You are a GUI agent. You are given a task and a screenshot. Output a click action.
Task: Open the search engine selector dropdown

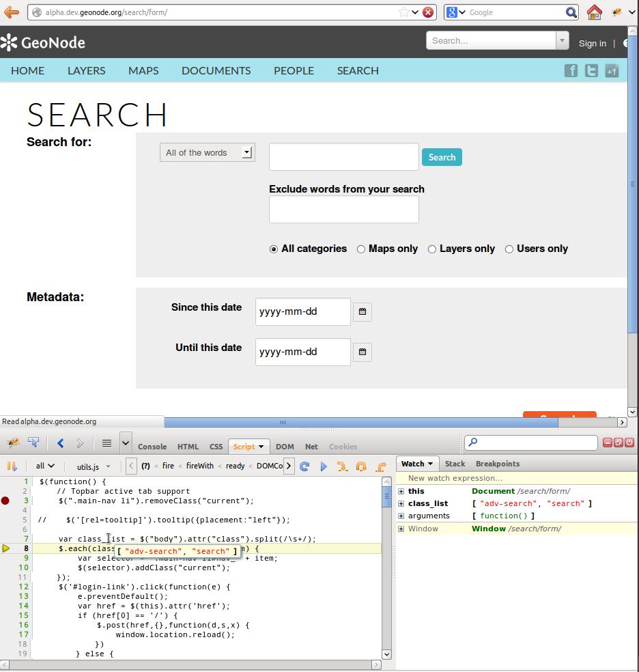point(455,12)
